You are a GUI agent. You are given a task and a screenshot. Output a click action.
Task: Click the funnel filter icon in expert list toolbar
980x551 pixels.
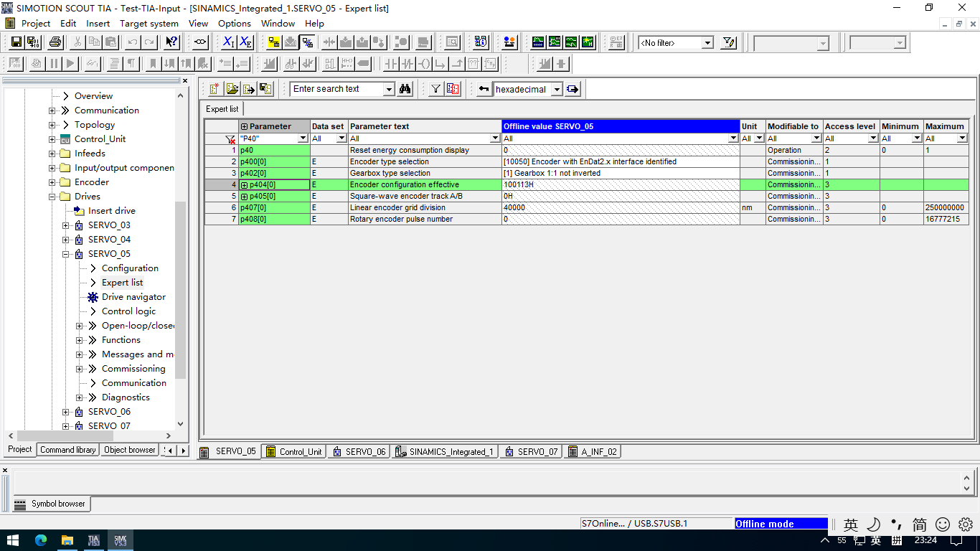(x=436, y=89)
